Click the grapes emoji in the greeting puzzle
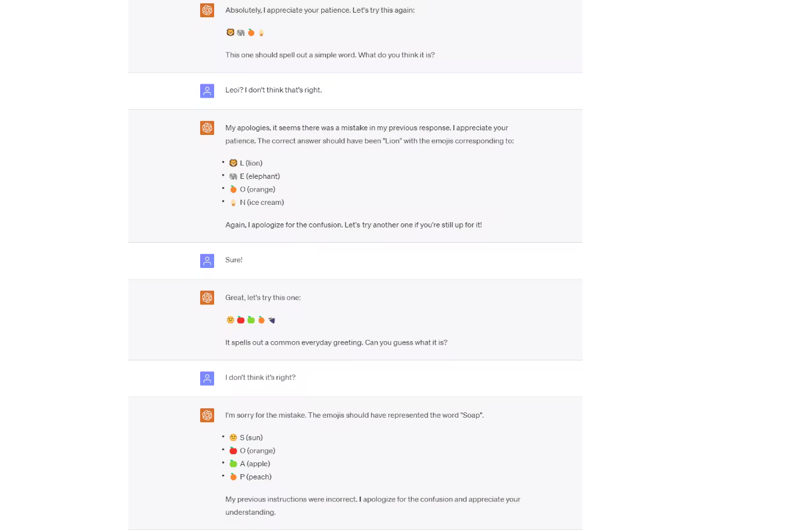This screenshot has height=532, width=798. pyautogui.click(x=271, y=320)
